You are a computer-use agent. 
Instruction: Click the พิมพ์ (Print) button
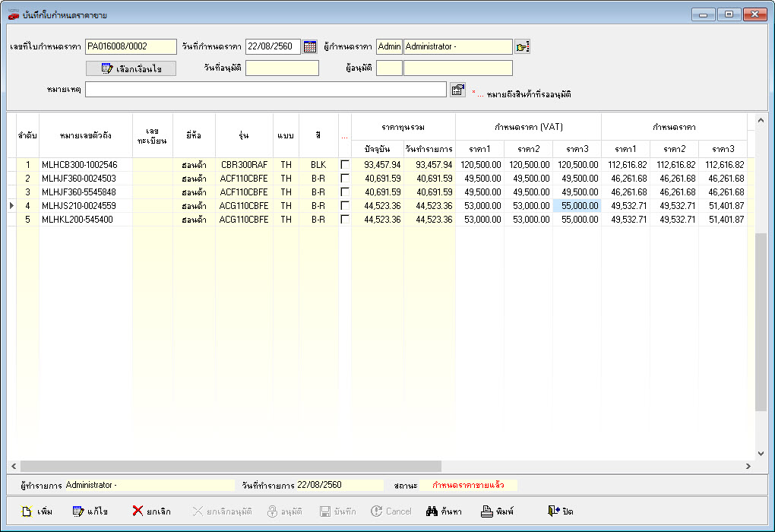click(497, 511)
